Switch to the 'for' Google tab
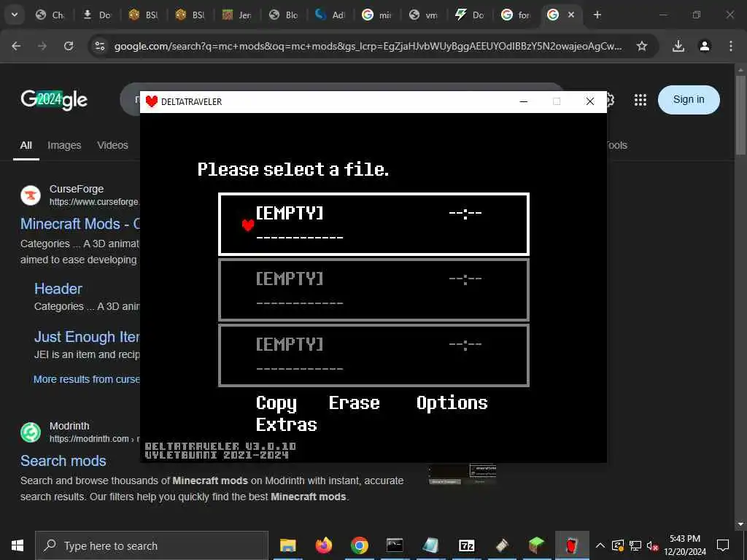The image size is (747, 560). pyautogui.click(x=517, y=15)
